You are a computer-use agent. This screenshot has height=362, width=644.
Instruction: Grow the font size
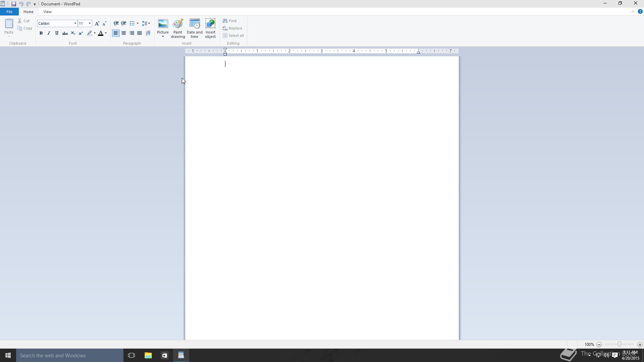[x=97, y=23]
